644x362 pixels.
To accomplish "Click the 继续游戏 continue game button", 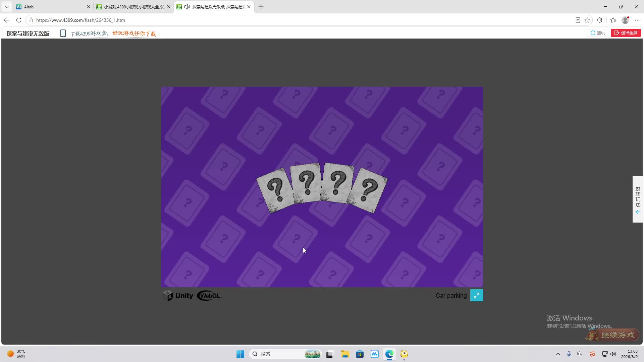I will 612,335.
